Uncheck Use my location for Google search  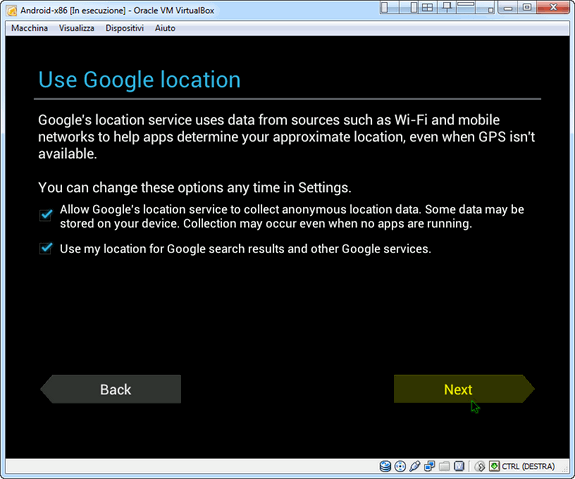click(46, 249)
